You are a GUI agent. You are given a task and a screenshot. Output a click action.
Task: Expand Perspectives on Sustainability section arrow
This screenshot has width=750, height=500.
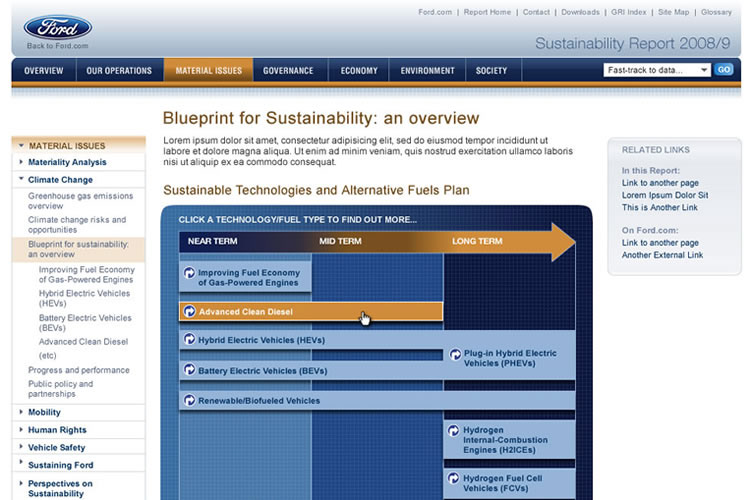(x=21, y=483)
